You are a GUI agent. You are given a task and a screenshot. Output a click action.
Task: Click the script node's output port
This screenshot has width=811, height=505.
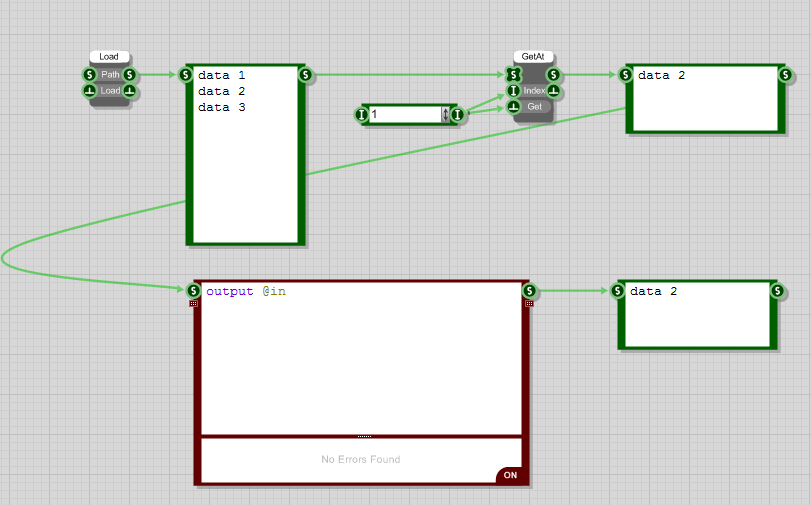pyautogui.click(x=529, y=291)
